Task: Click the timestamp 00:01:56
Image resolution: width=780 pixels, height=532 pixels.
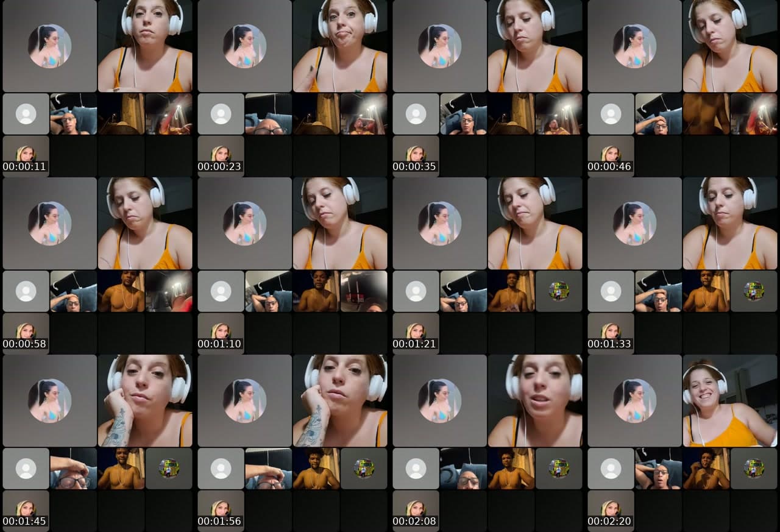Action: (x=219, y=521)
